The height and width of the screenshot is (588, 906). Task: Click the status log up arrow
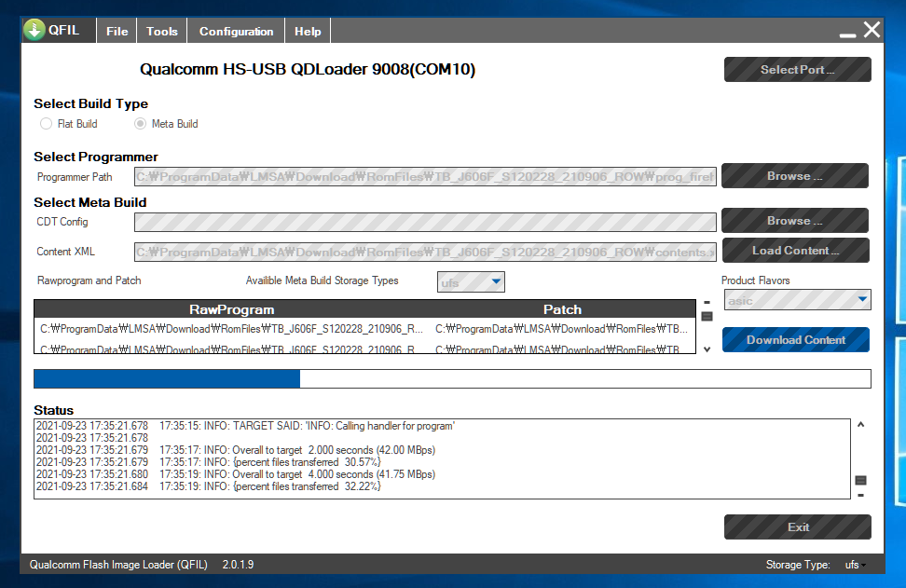[x=860, y=425]
